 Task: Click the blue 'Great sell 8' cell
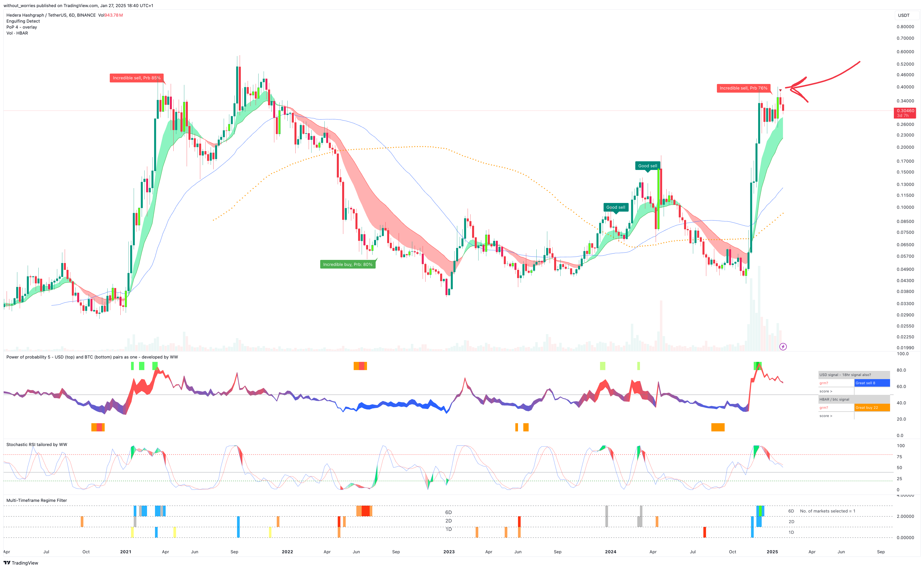pyautogui.click(x=872, y=383)
